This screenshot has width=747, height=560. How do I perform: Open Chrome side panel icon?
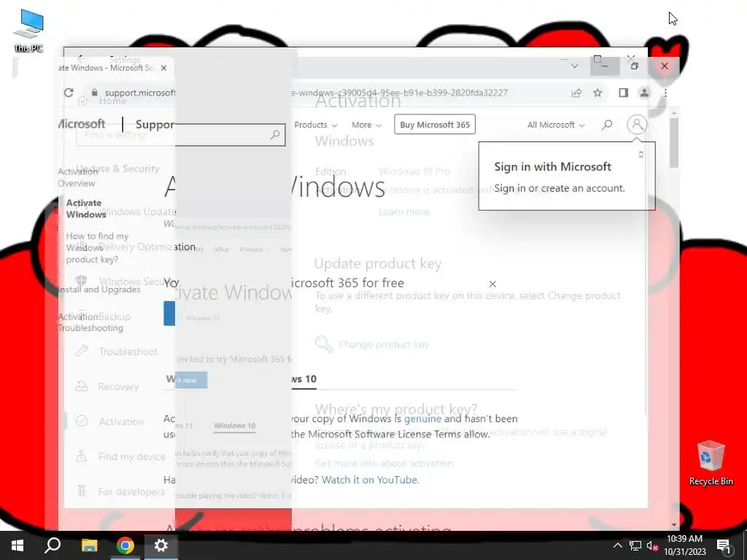623,93
